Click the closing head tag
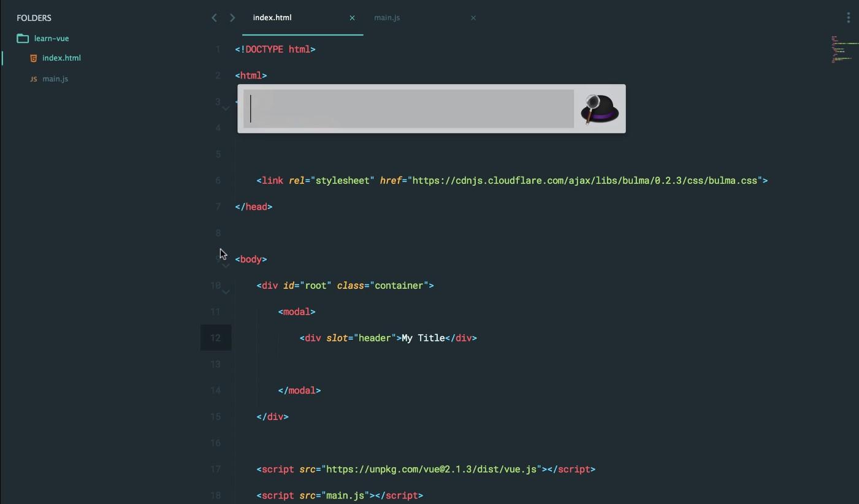 click(254, 207)
